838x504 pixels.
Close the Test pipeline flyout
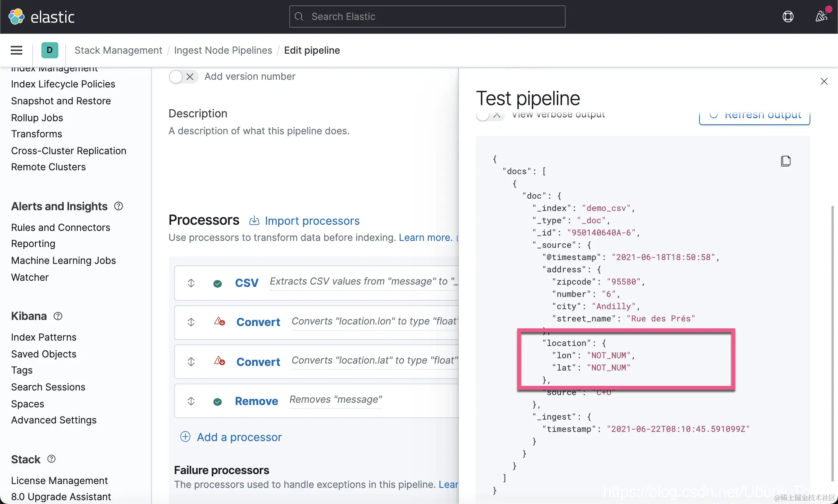824,81
